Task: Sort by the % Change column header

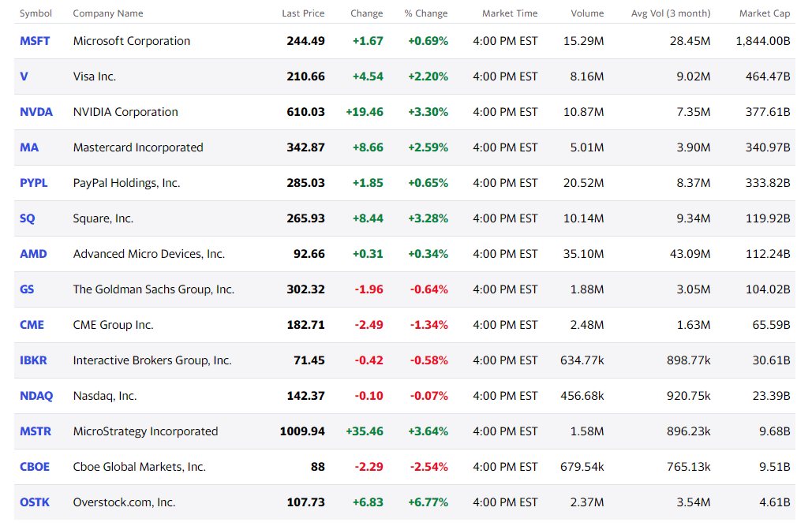Action: tap(425, 13)
